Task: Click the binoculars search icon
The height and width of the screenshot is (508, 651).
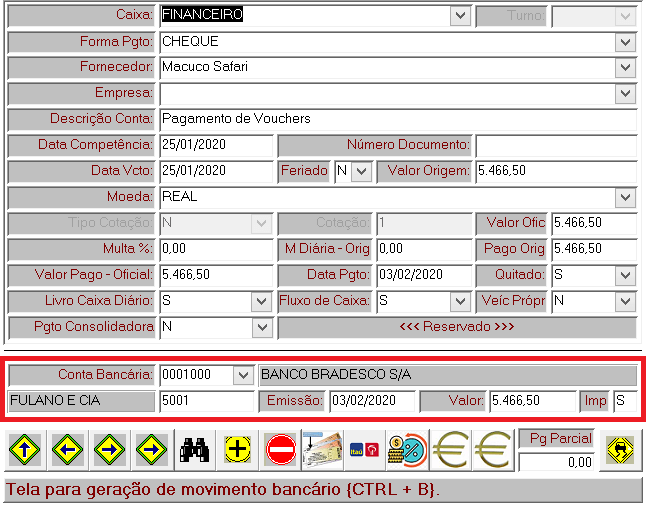Action: coord(194,451)
